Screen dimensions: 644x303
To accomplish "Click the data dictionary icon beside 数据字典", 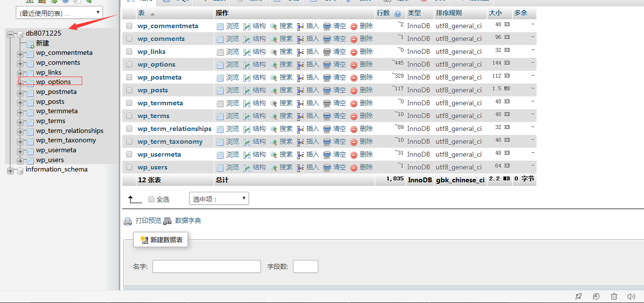I will 167,221.
